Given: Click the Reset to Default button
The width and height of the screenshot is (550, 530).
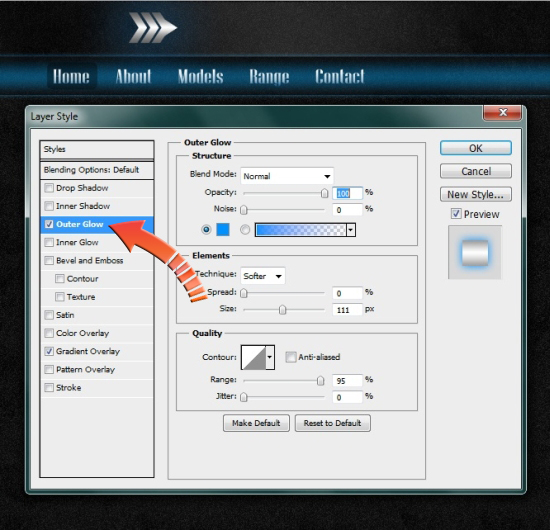Looking at the screenshot, I should [x=333, y=423].
